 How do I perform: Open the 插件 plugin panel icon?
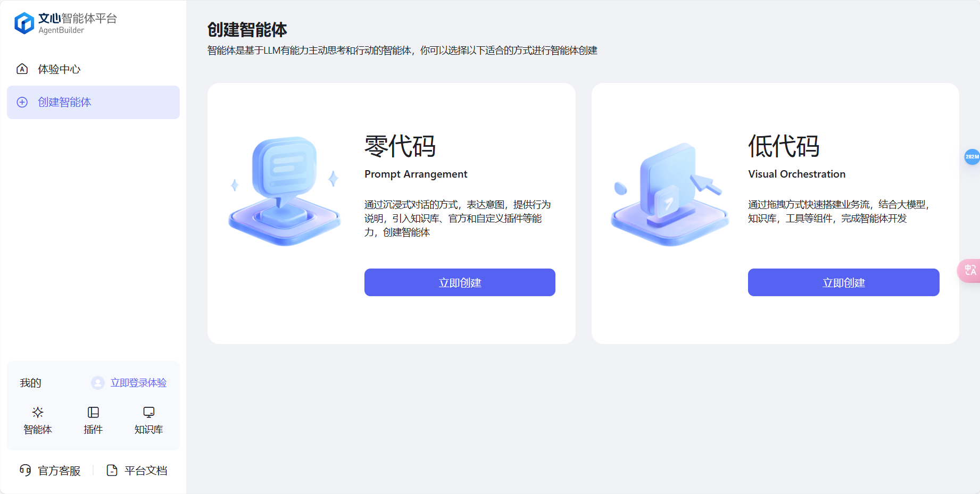93,412
